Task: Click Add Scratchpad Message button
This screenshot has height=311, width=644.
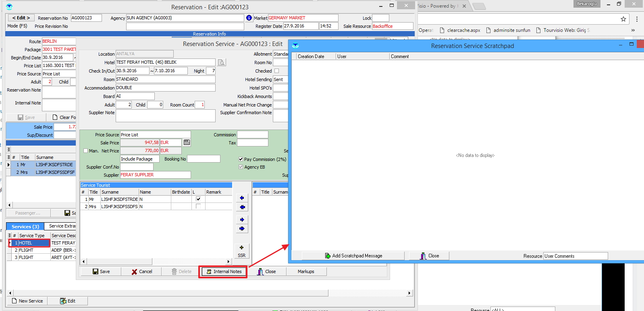Action: 353,256
